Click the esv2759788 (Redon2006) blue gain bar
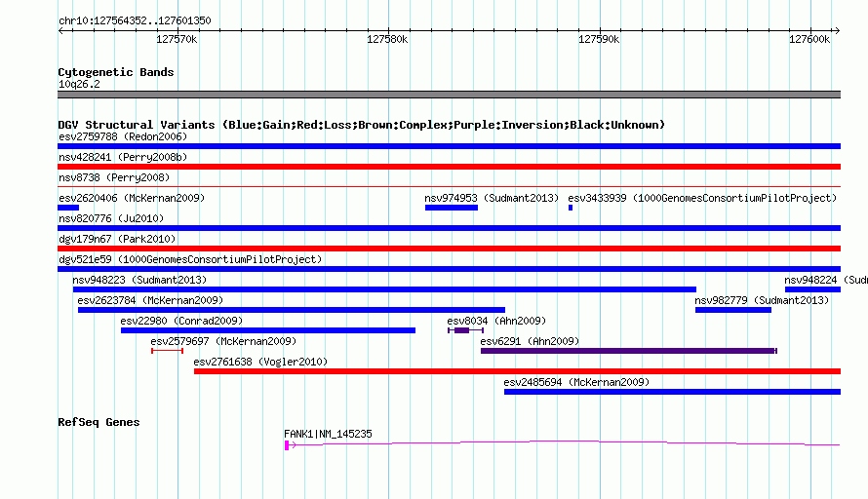Image resolution: width=868 pixels, height=499 pixels. [x=449, y=146]
